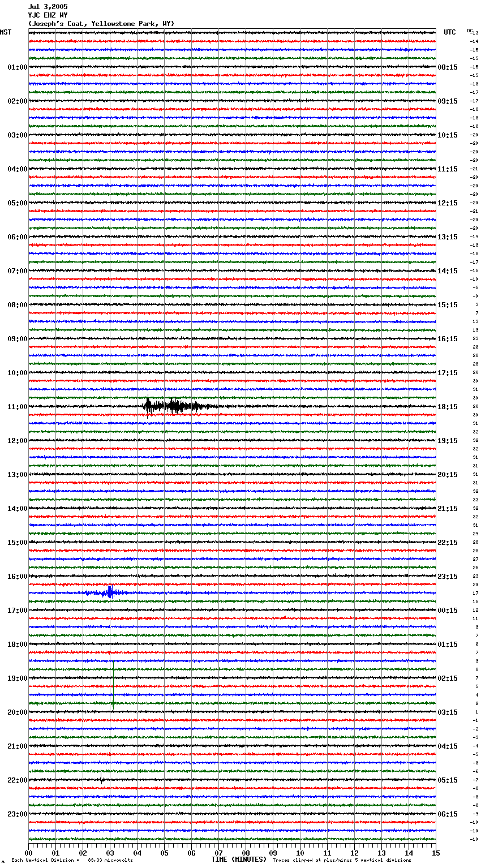
Task: Click the "10:00" MST time label
Action: pyautogui.click(x=18, y=373)
